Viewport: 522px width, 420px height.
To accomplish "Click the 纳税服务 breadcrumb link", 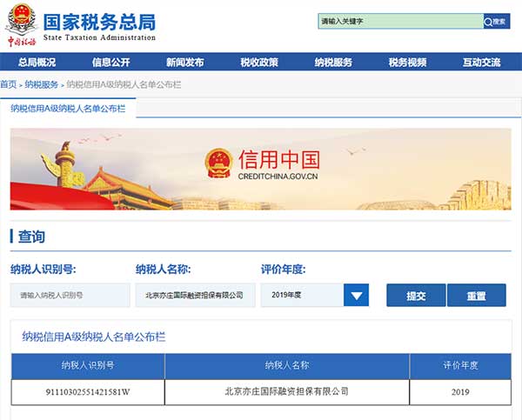I will tap(41, 84).
